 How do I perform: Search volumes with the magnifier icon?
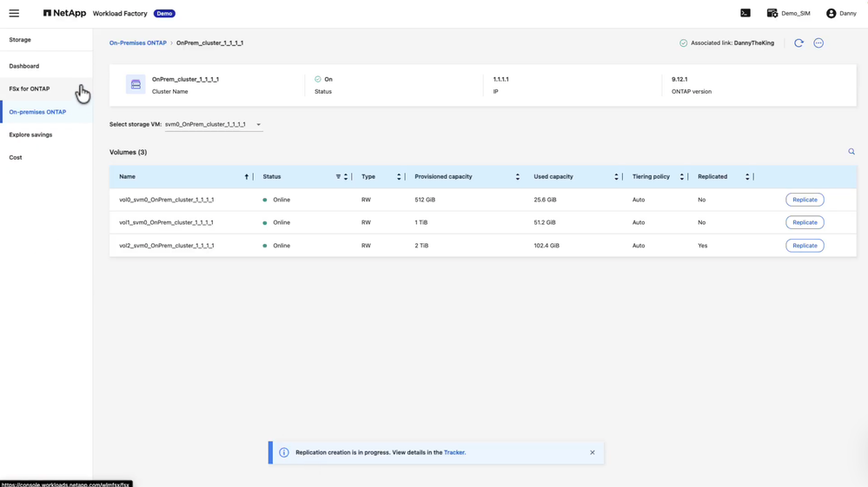(x=851, y=151)
